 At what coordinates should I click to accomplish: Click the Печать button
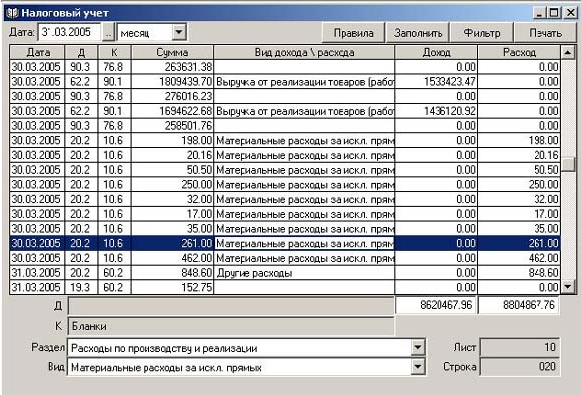(545, 33)
